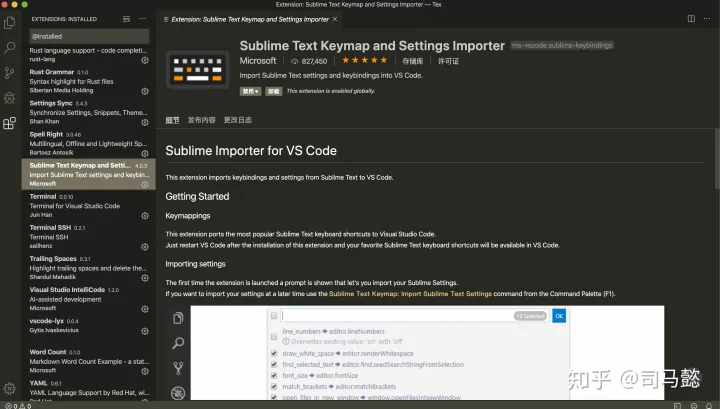This screenshot has width=720, height=409.
Task: Manage gear for Settings Sync extension
Action: [x=145, y=123]
